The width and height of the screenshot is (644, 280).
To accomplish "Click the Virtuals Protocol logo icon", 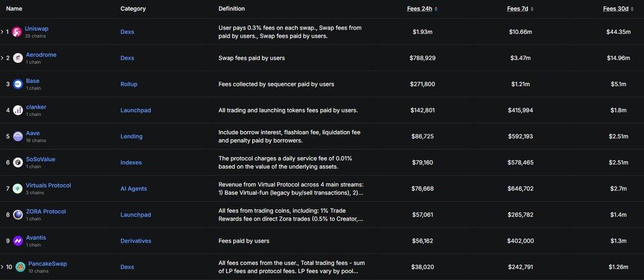I will click(17, 188).
